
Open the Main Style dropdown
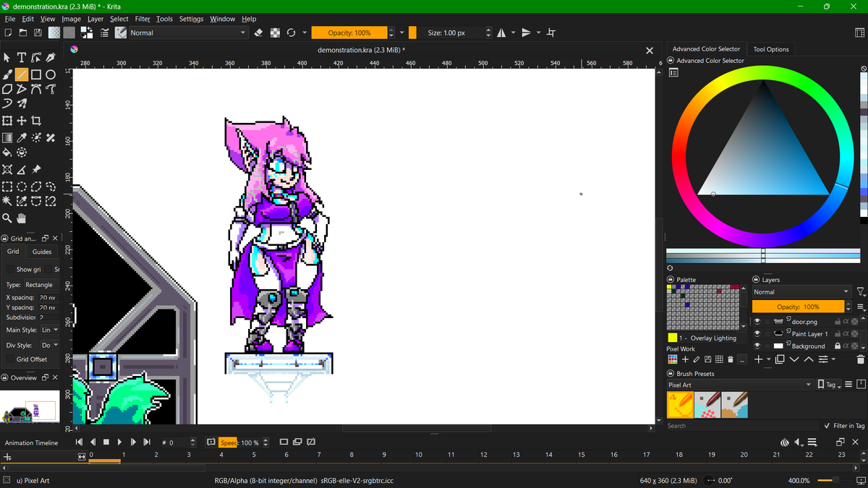(50, 330)
